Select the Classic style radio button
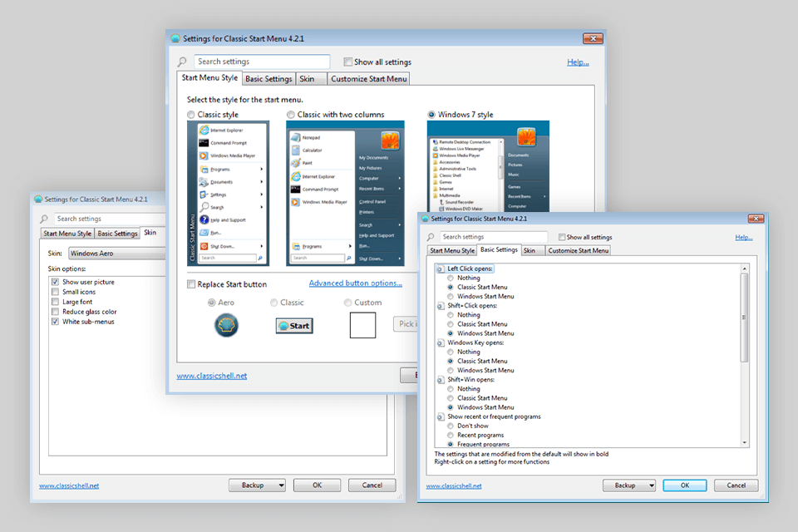The width and height of the screenshot is (798, 532). 191,115
